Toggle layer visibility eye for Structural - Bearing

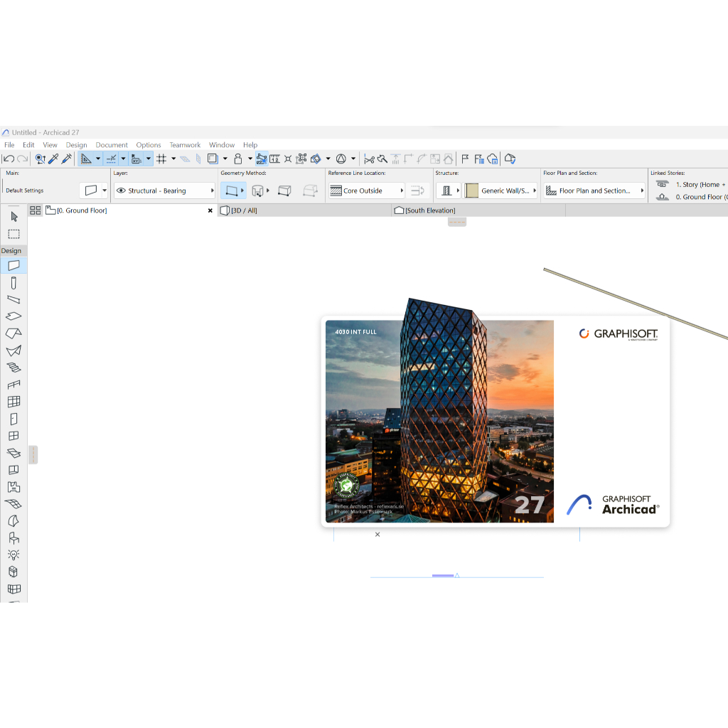pos(121,191)
